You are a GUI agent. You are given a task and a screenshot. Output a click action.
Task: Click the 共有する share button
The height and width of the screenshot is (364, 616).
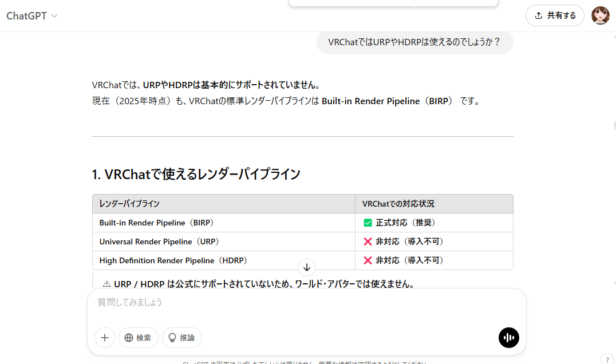(555, 15)
